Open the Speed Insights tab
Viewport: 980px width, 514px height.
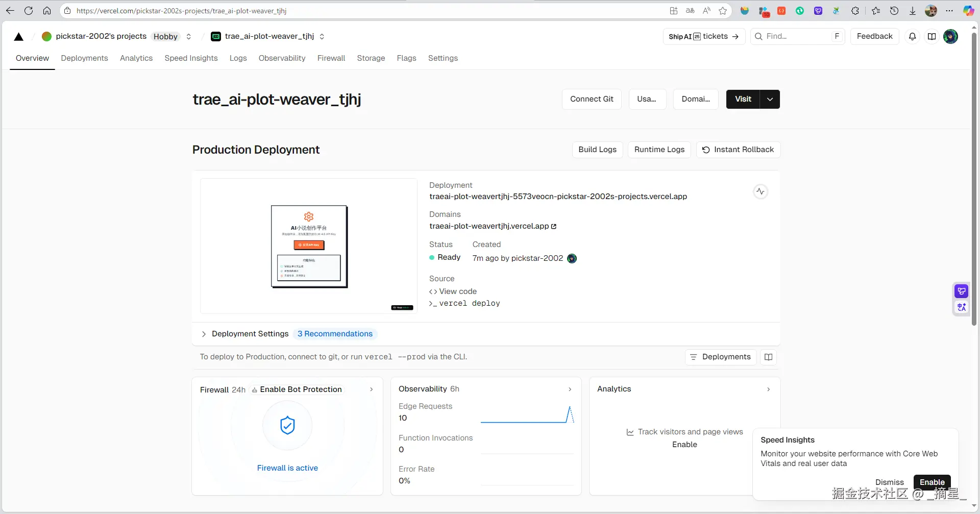[x=191, y=58]
